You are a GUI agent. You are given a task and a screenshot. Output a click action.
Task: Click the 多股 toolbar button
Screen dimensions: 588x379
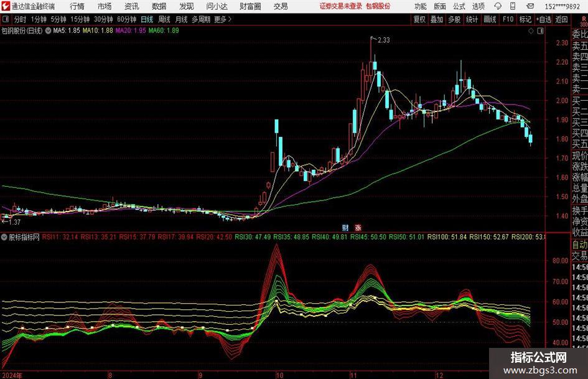[x=454, y=19]
